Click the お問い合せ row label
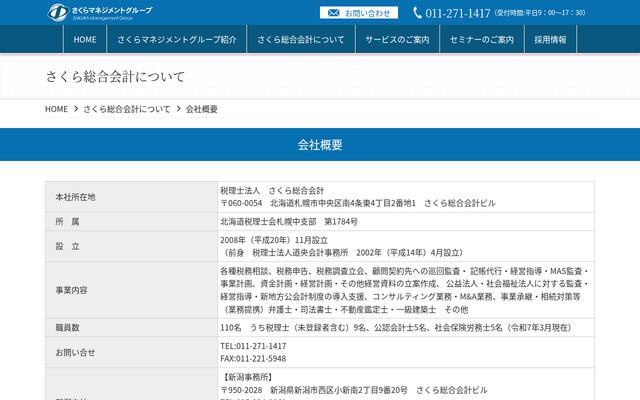This screenshot has height=400, width=640. coord(76,353)
